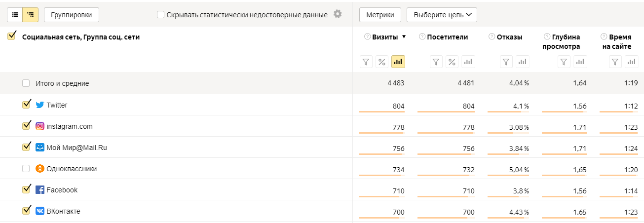Check the Одноклассники row checkbox
This screenshot has width=644, height=223.
(26, 169)
